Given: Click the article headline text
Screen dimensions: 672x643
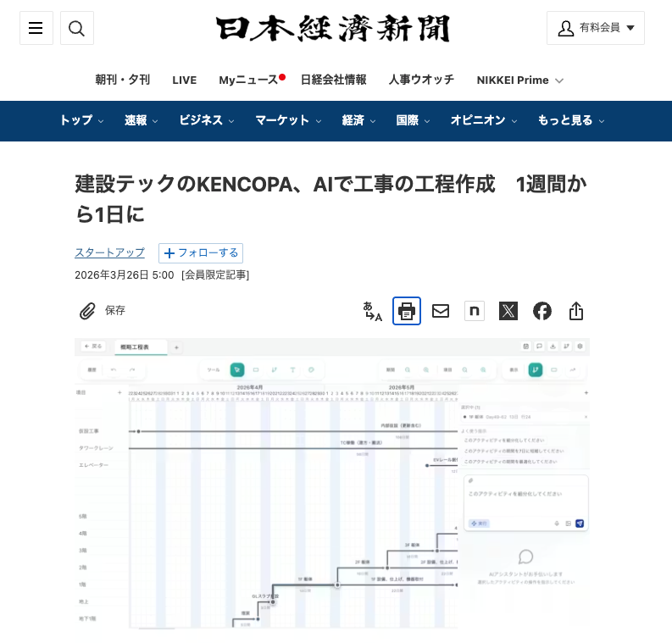Looking at the screenshot, I should pos(330,199).
